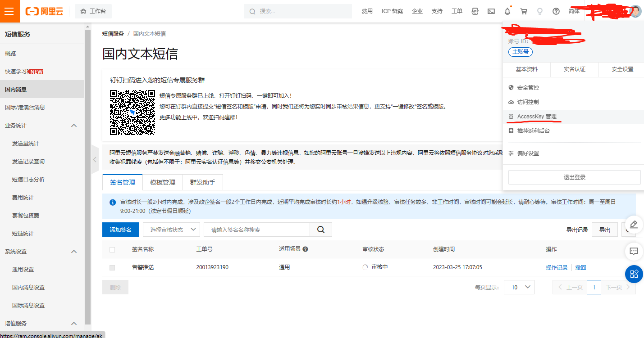Open the page size dropdown showing 10
The image size is (644, 338).
point(519,287)
